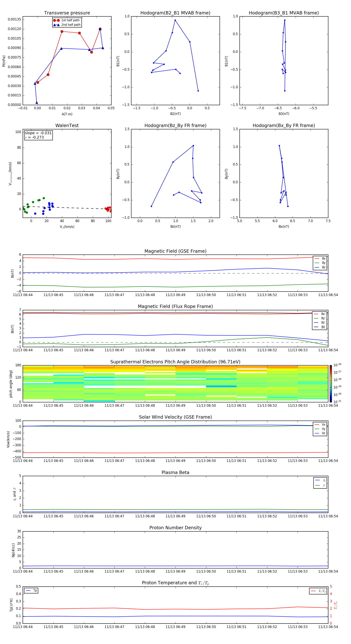
Task: Click the 'B3(nT)' axis label
Action: coord(284,114)
